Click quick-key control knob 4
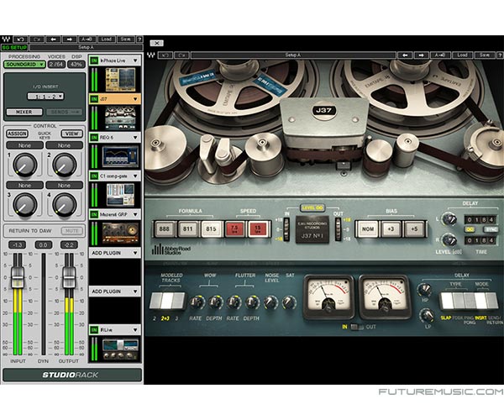Screen dimensions: 504x420 click(65, 205)
